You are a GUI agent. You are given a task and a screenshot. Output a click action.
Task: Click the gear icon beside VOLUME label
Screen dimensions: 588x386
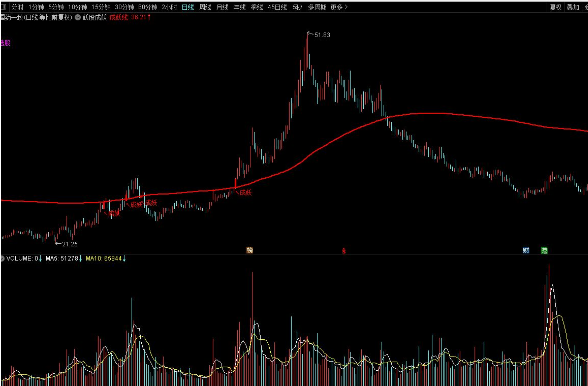pos(2,258)
